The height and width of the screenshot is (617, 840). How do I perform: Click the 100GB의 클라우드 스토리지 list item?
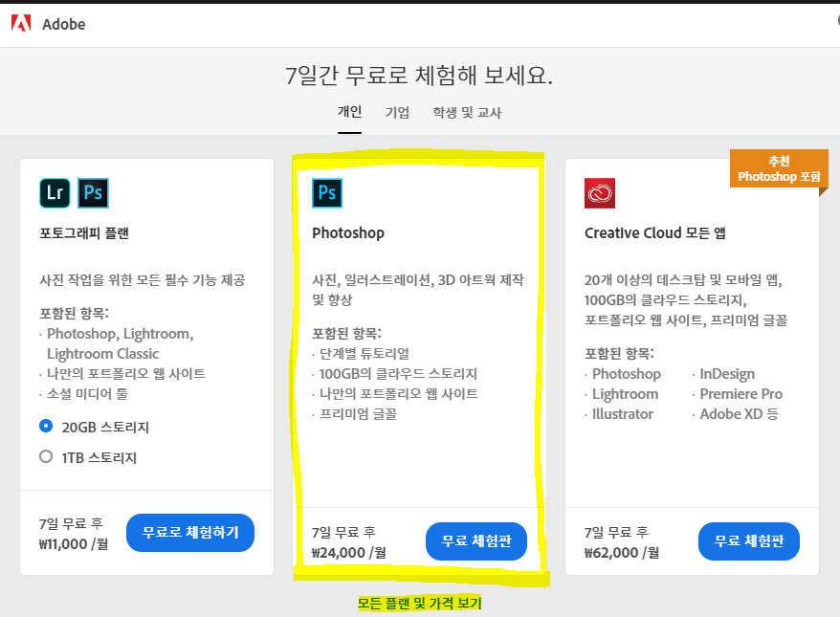pos(398,374)
